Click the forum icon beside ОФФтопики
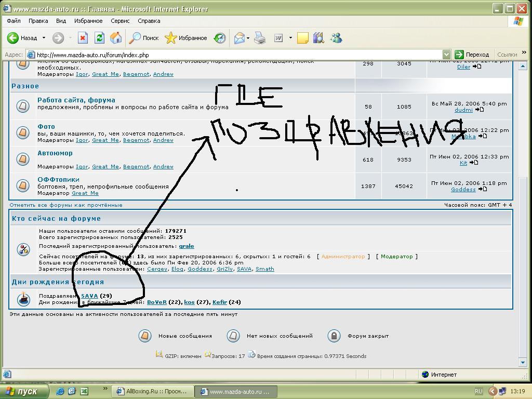 click(23, 185)
